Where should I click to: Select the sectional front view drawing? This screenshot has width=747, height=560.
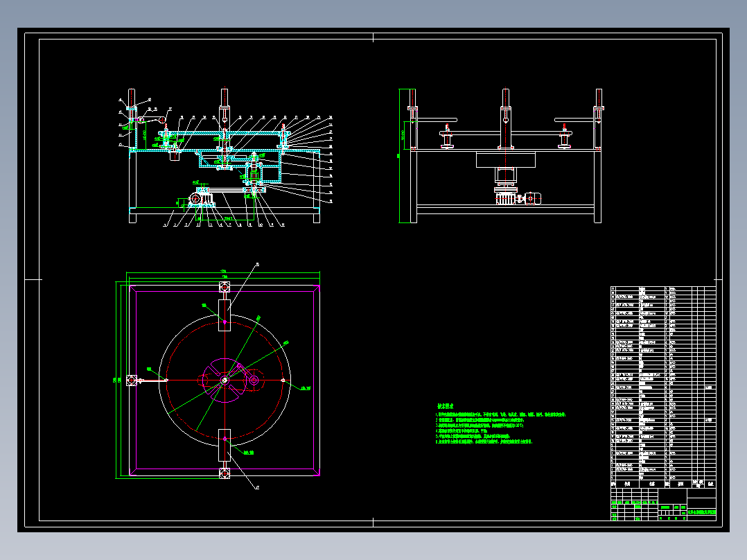click(x=225, y=157)
